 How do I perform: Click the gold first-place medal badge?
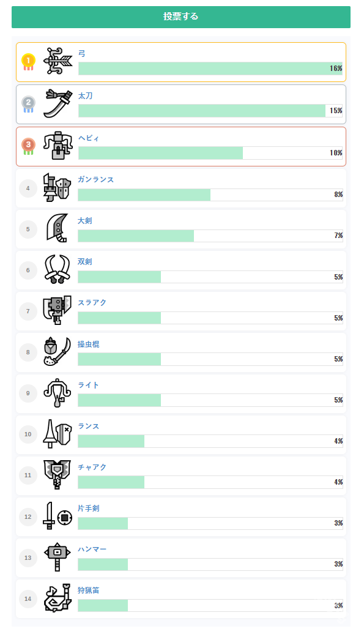(28, 62)
